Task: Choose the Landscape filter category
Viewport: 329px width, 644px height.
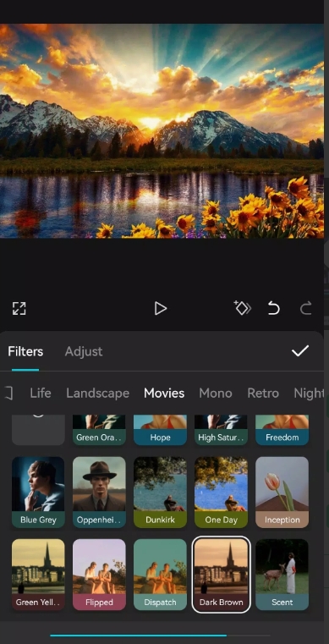Action: [97, 394]
